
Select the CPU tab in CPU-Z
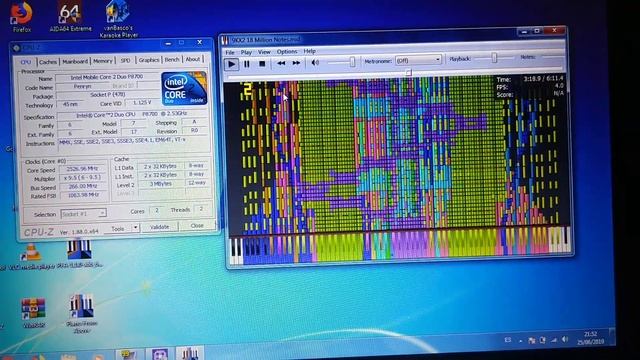tap(26, 62)
